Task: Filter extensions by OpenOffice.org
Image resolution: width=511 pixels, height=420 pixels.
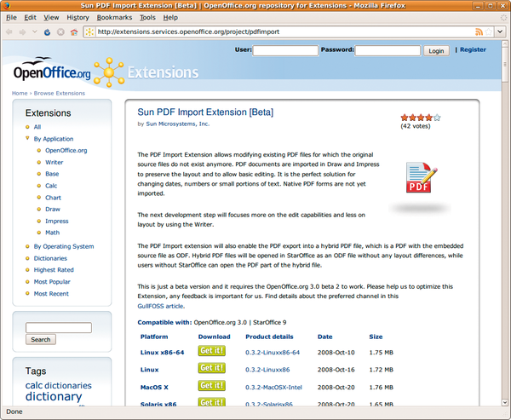Action: click(66, 150)
